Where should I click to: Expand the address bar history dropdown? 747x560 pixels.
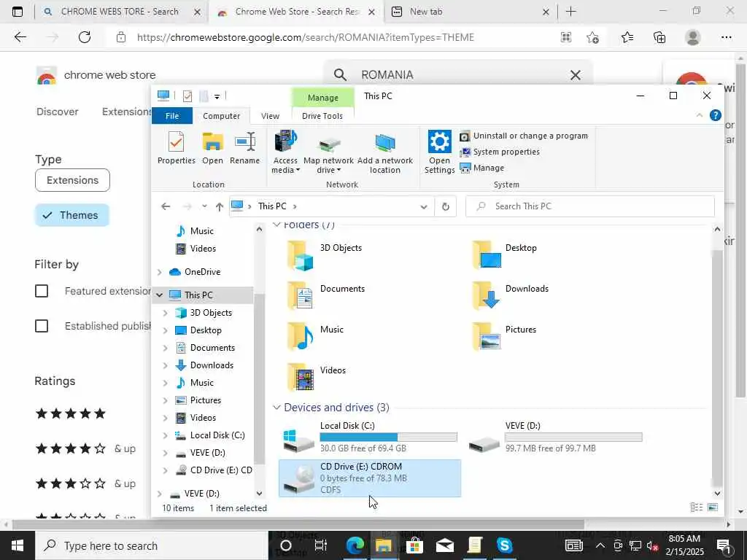(x=424, y=206)
